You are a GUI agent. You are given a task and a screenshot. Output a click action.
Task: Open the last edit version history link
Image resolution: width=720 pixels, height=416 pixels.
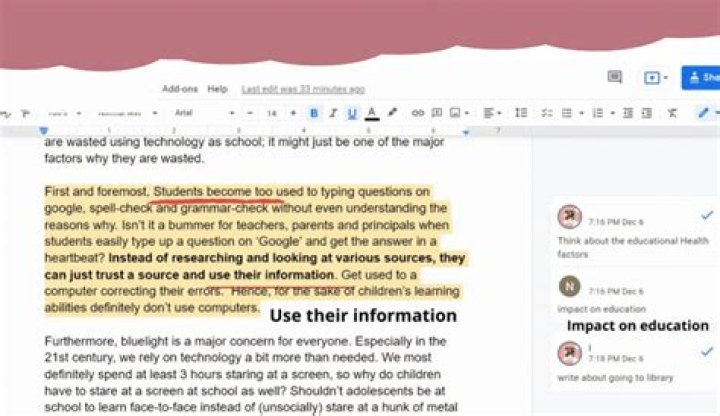point(303,90)
